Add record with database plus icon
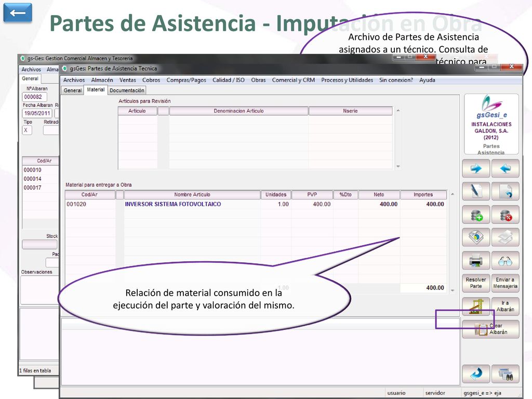The height and width of the screenshot is (399, 532). (x=476, y=215)
